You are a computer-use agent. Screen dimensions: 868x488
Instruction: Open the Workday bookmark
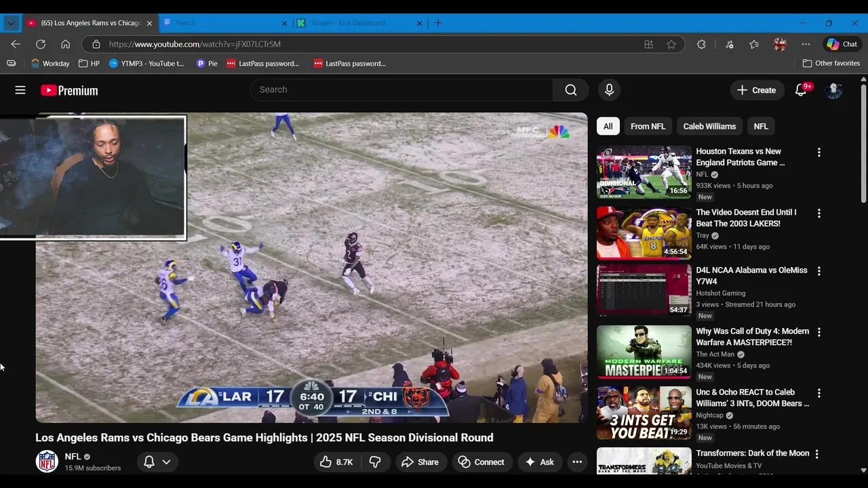50,64
